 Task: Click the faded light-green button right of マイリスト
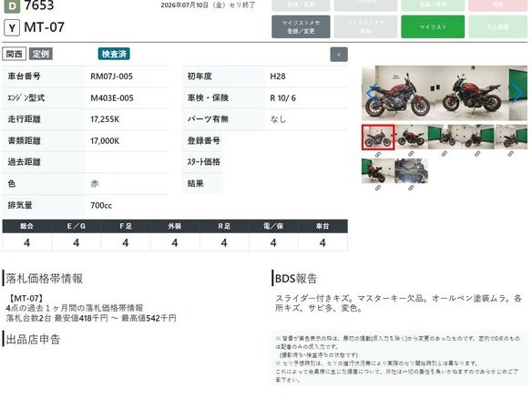pyautogui.click(x=497, y=26)
